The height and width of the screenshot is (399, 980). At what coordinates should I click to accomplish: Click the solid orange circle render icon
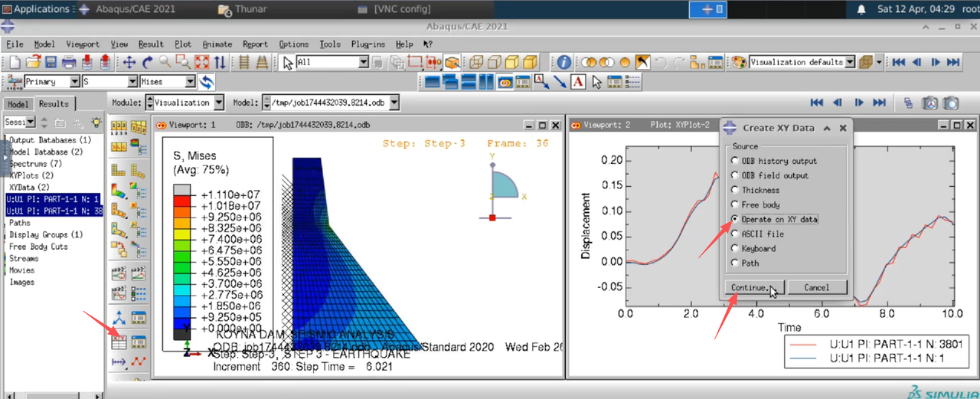[x=625, y=62]
